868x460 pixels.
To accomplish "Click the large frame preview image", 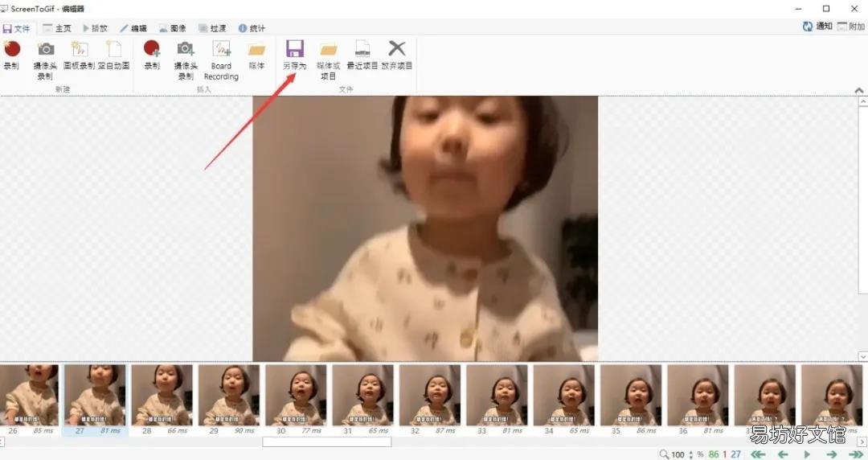I will tap(425, 228).
